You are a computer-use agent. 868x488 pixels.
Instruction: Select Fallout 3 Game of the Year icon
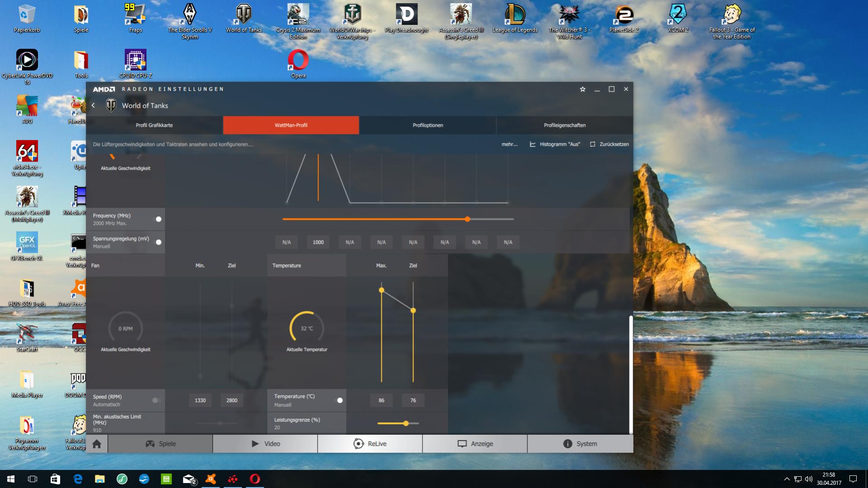732,22
